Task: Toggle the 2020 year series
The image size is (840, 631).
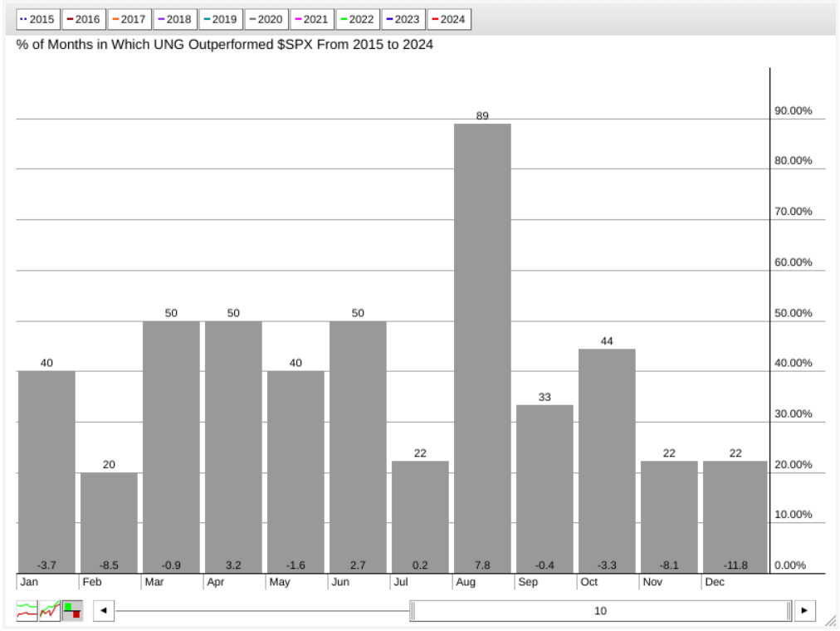Action: click(x=266, y=19)
